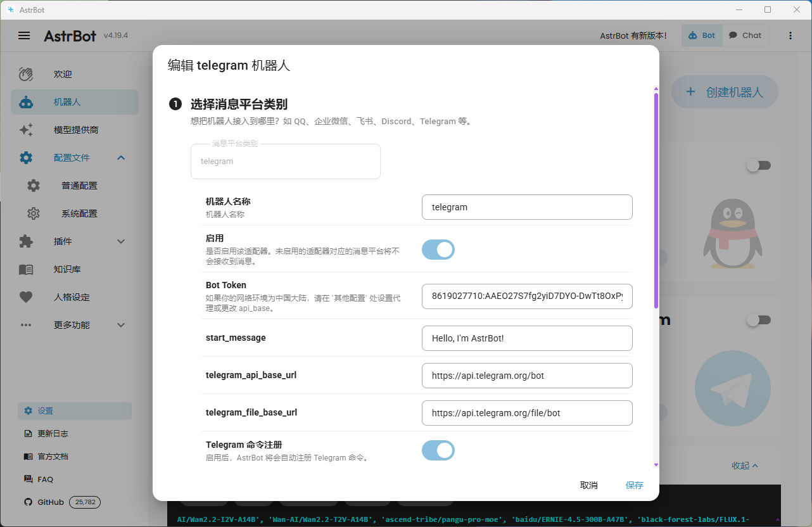Click the telegram_api_base_url input field

coord(527,376)
